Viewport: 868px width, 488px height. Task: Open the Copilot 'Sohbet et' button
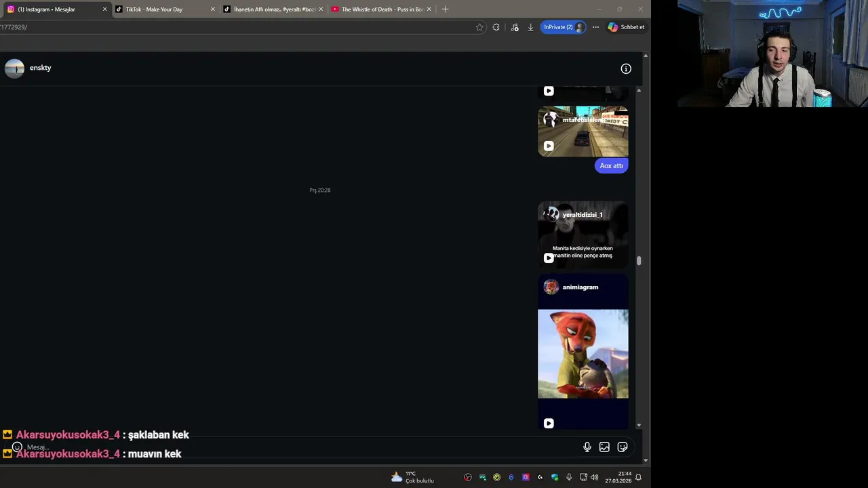tap(626, 27)
